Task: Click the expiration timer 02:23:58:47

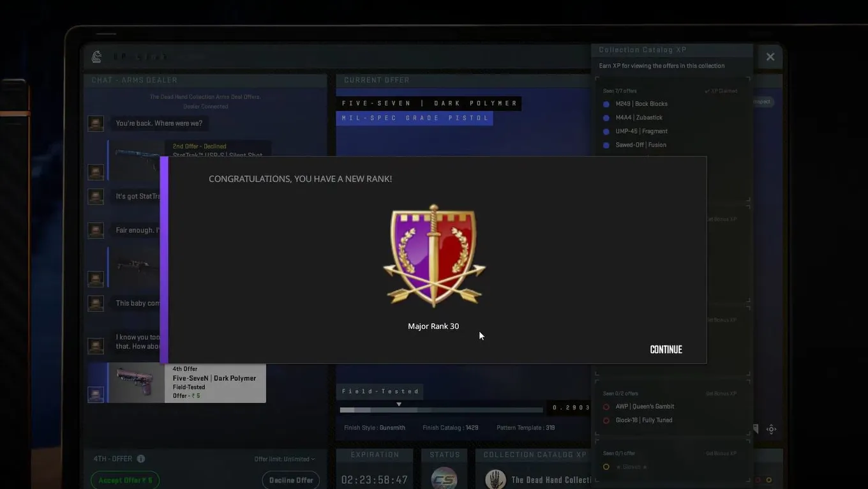Action: click(375, 480)
